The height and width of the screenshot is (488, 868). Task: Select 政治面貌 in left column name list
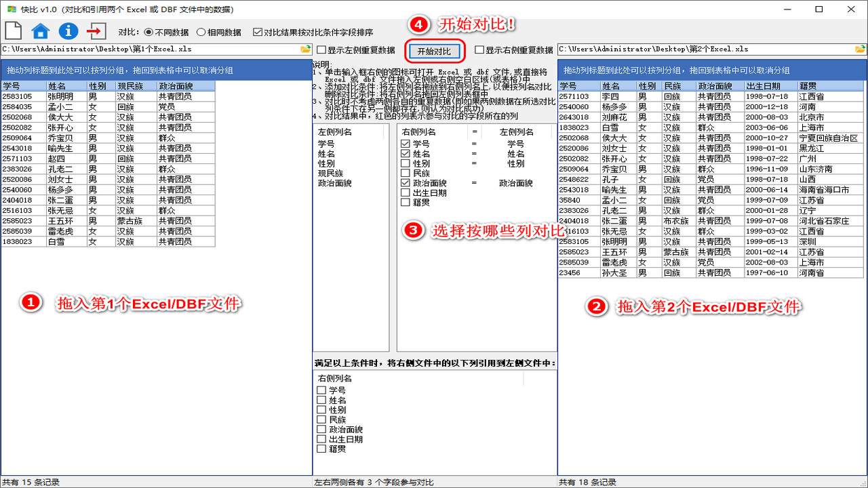[x=335, y=183]
